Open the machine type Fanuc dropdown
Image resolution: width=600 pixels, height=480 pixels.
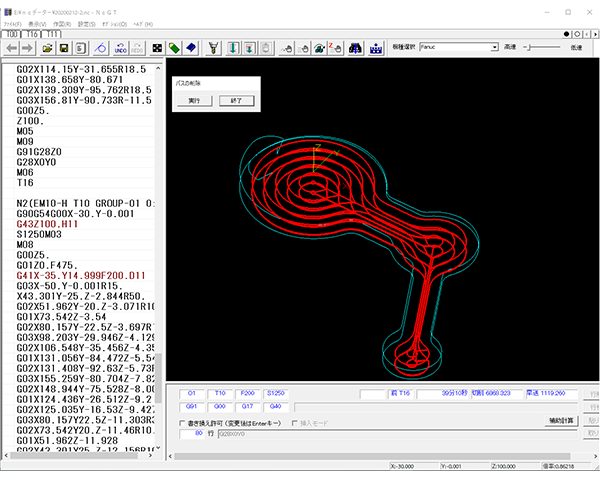click(x=494, y=47)
